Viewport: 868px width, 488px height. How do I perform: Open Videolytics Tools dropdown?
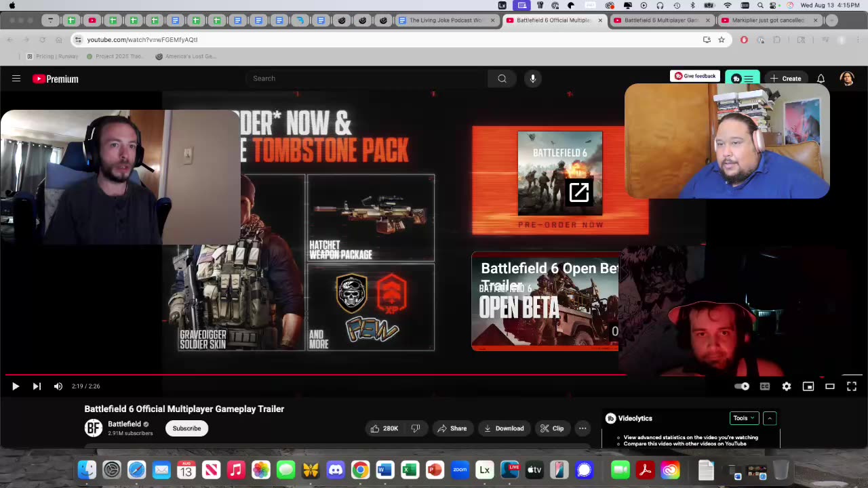pyautogui.click(x=744, y=418)
